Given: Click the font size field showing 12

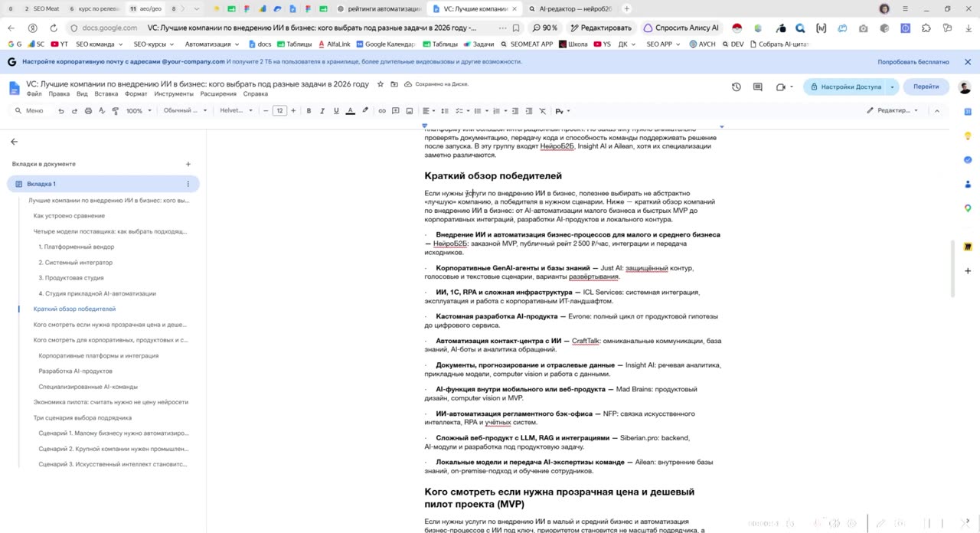Looking at the screenshot, I should pyautogui.click(x=279, y=111).
